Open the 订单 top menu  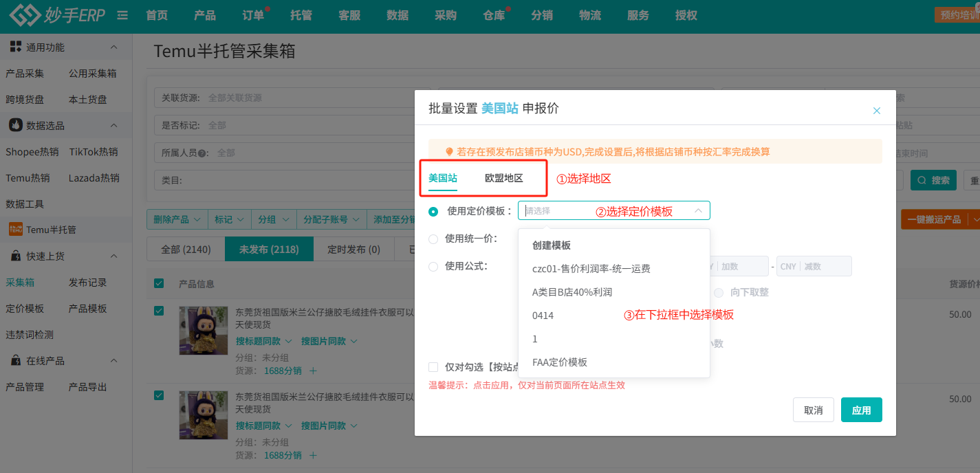[x=253, y=15]
